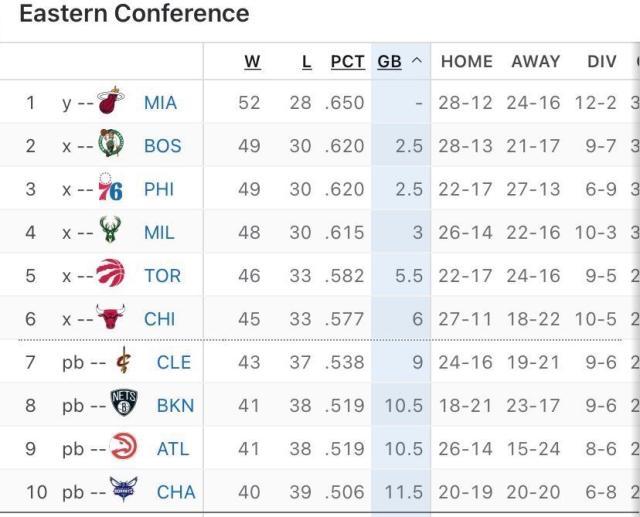Click the DIV column header
The height and width of the screenshot is (517, 640).
coord(602,61)
